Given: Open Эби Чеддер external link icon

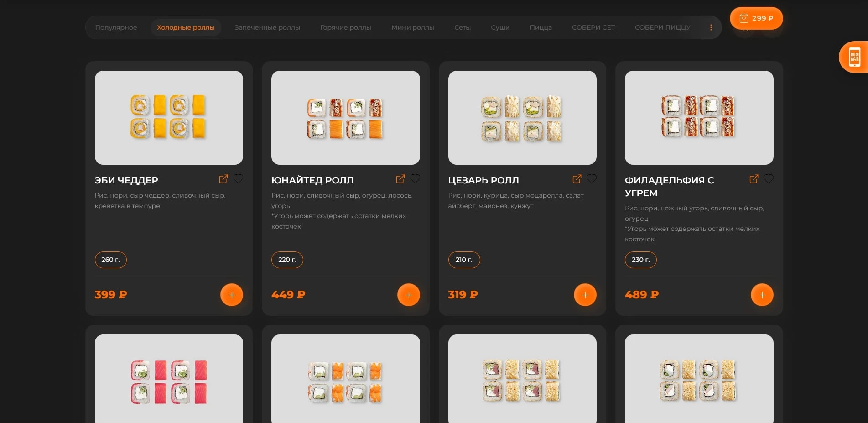Looking at the screenshot, I should click(x=223, y=179).
